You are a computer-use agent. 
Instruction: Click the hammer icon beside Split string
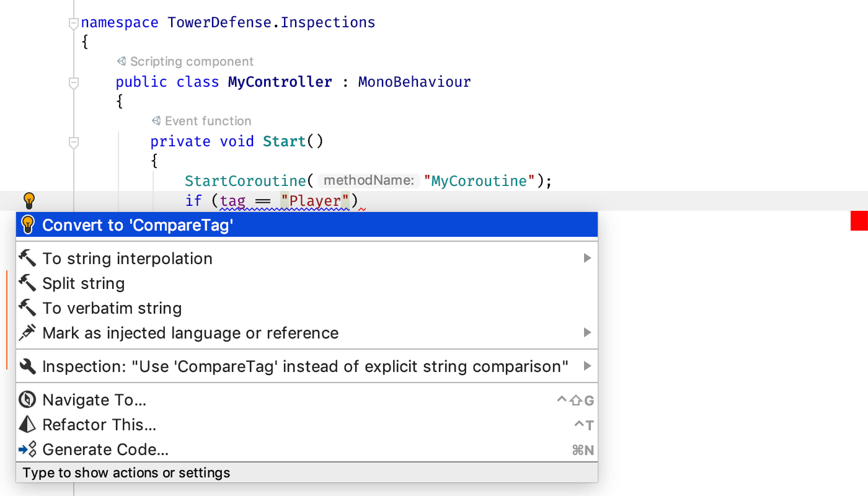coord(27,283)
